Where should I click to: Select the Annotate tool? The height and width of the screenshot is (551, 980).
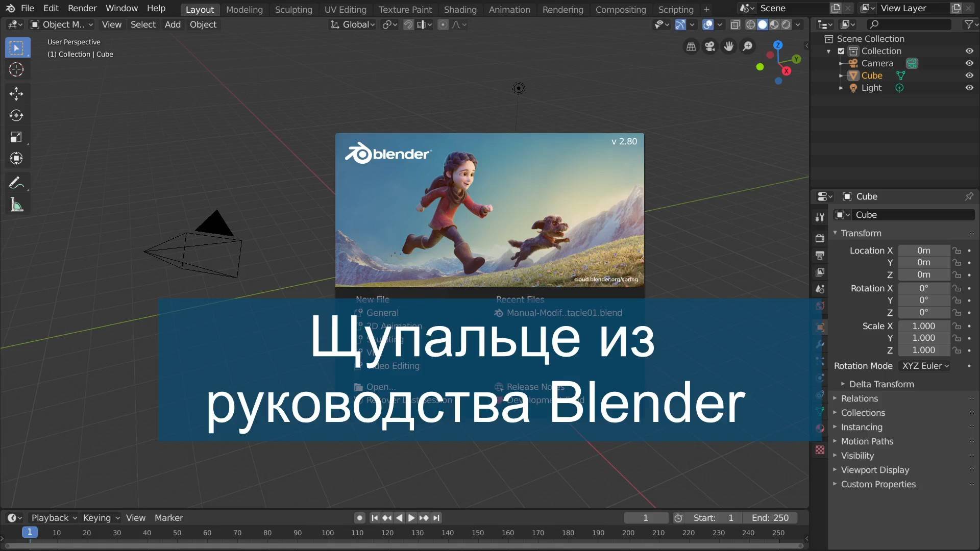pyautogui.click(x=17, y=182)
